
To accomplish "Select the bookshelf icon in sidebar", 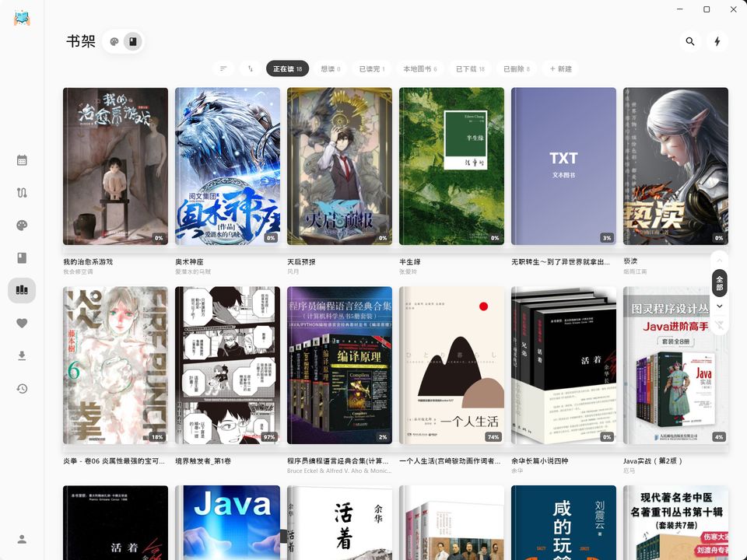I will point(22,290).
